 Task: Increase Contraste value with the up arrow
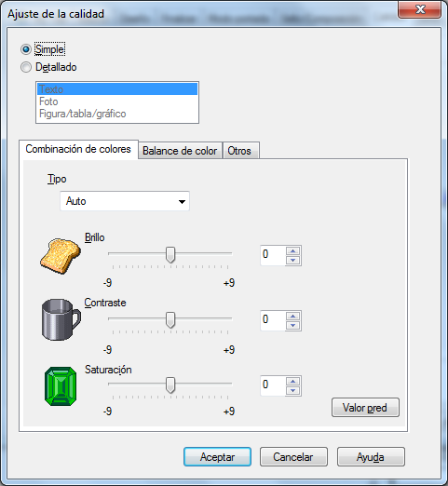(x=292, y=316)
